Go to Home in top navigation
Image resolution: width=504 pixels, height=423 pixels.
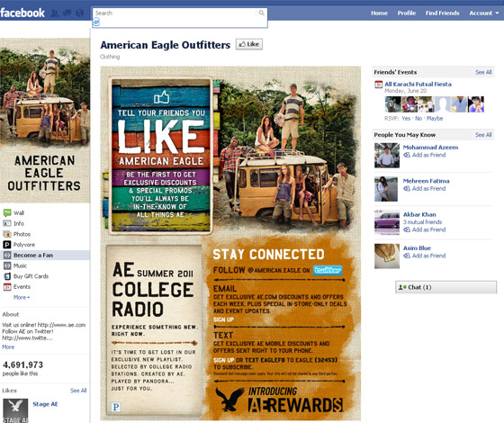379,13
